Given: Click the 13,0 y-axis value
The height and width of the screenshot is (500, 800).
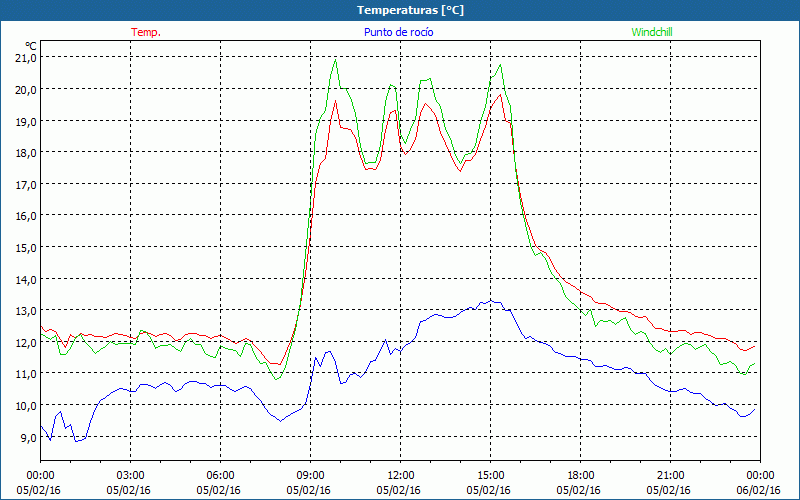Looking at the screenshot, I should coord(26,311).
